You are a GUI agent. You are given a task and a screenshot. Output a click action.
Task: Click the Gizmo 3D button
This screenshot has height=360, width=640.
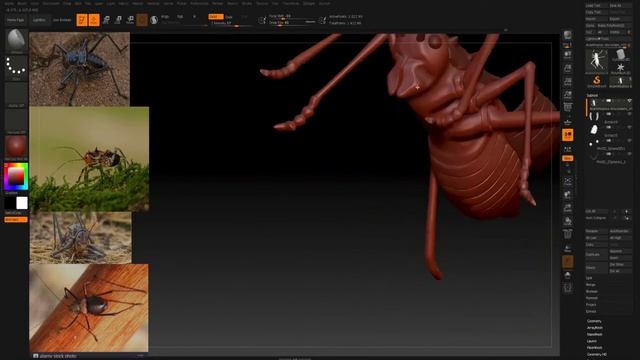pyautogui.click(x=142, y=20)
